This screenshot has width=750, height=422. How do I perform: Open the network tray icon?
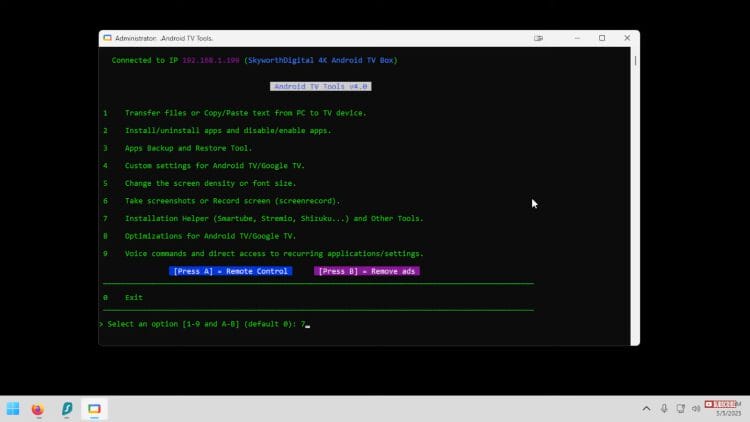point(681,409)
